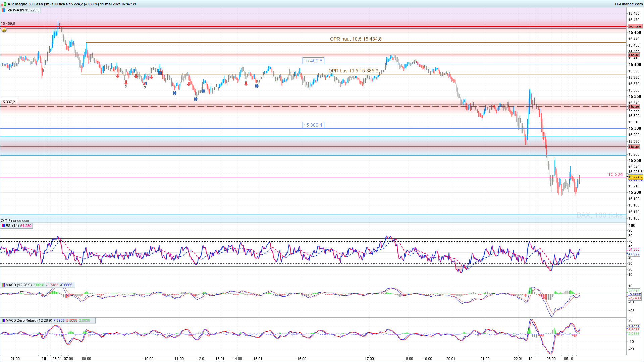Select the 15 300,4 horizontal line label
The width and height of the screenshot is (644, 362).
[x=313, y=125]
